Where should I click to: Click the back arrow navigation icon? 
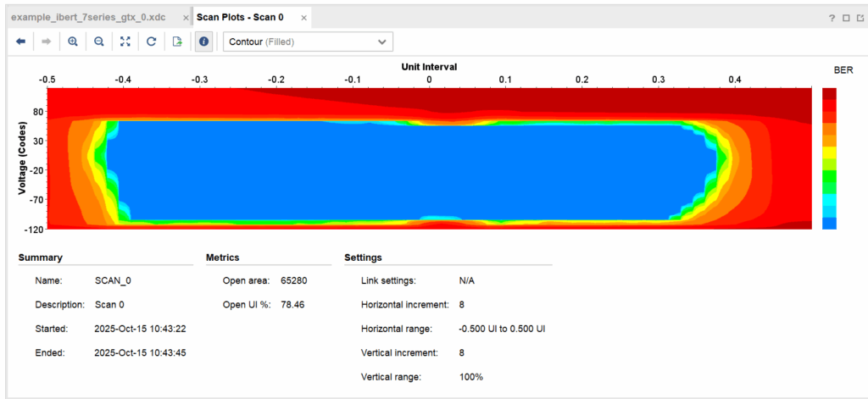click(x=21, y=42)
